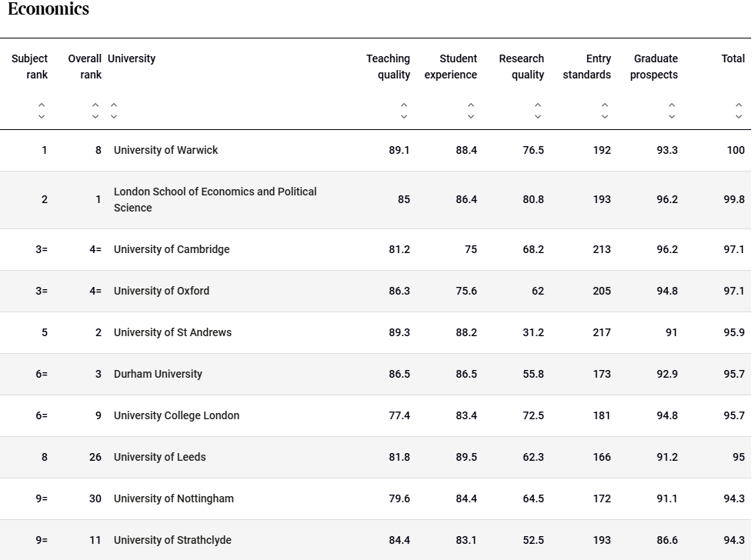
Task: Select Warwick subject rank 1
Action: (45, 150)
